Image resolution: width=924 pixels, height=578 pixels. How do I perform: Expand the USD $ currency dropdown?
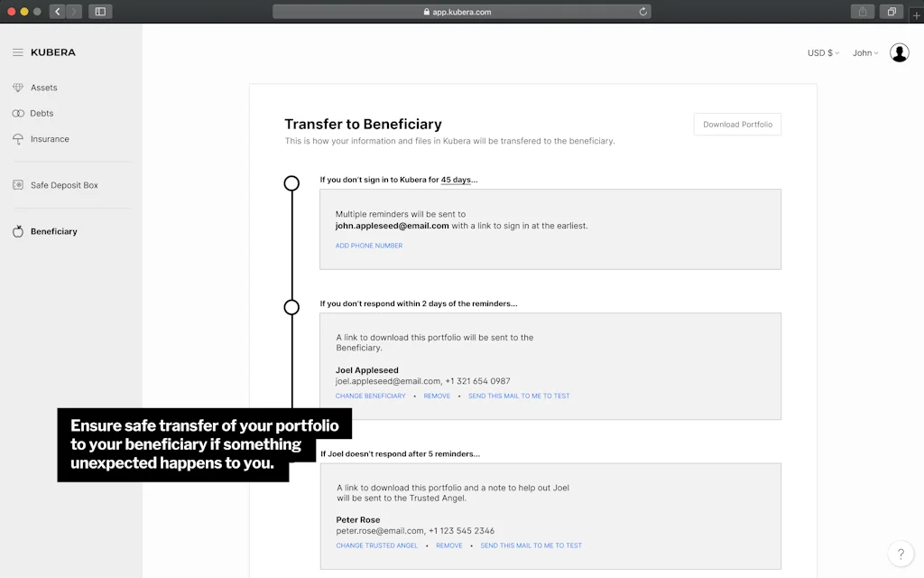822,53
